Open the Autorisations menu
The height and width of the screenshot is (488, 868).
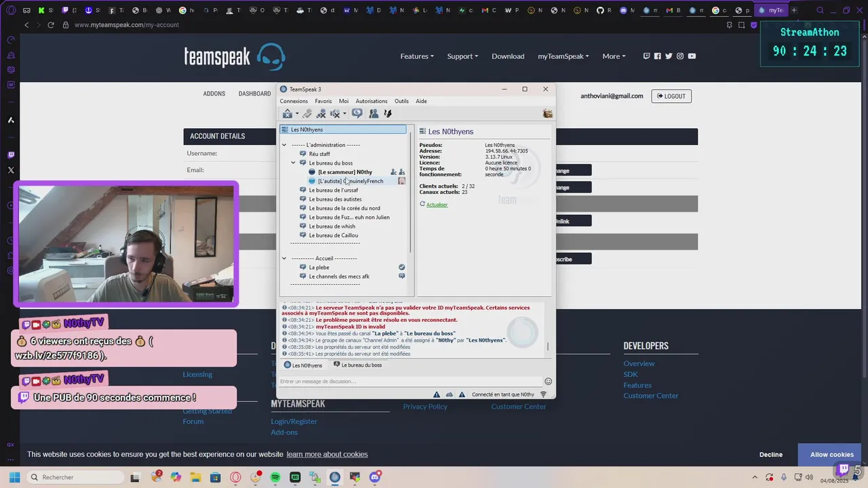coord(372,101)
